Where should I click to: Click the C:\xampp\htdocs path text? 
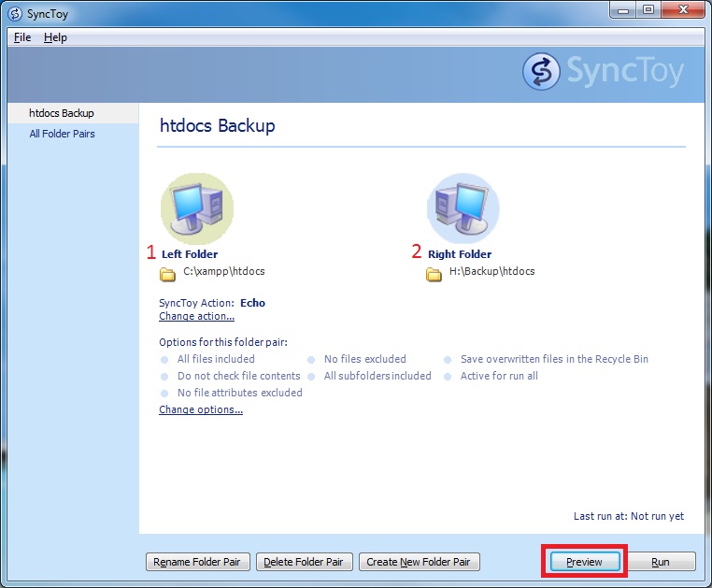point(224,271)
